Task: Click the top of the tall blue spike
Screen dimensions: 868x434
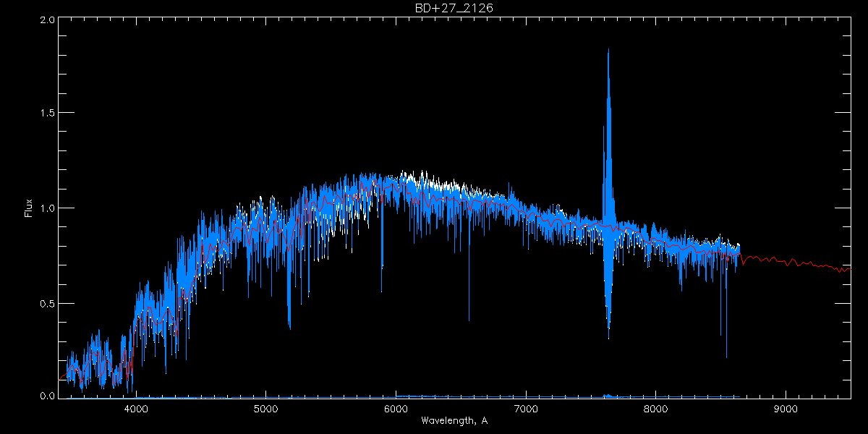Action: coord(608,51)
